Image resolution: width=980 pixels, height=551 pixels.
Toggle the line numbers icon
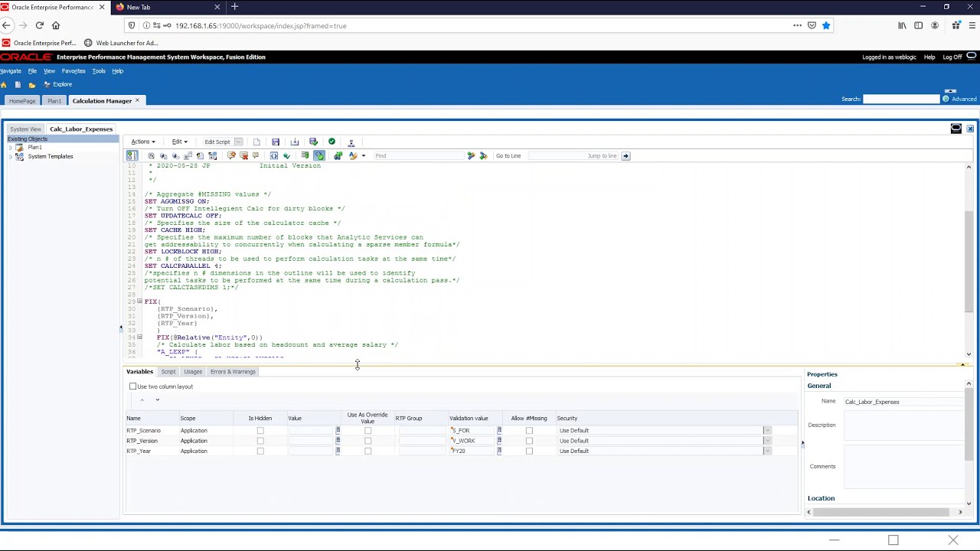click(132, 155)
